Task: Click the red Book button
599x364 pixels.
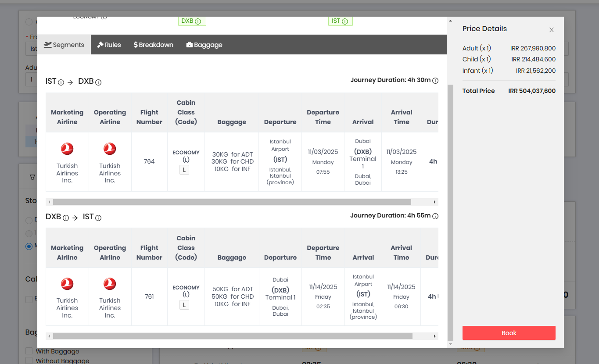Action: point(509,333)
